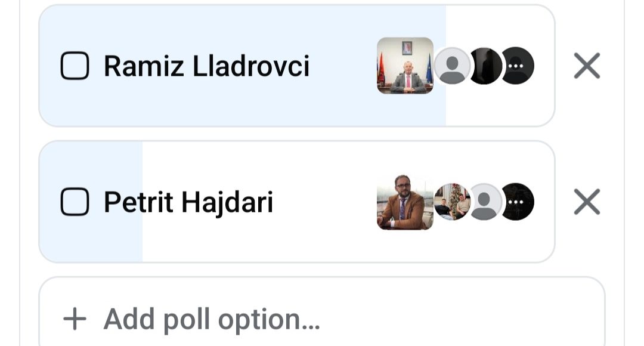
Task: Click the plus icon to add option
Action: [x=75, y=319]
